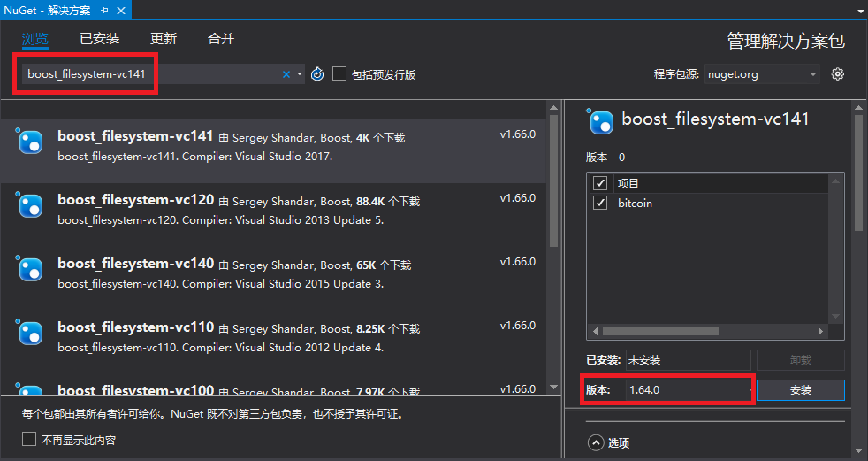868x461 pixels.
Task: Select the boost_filesystem-vc120 package title
Action: [135, 200]
